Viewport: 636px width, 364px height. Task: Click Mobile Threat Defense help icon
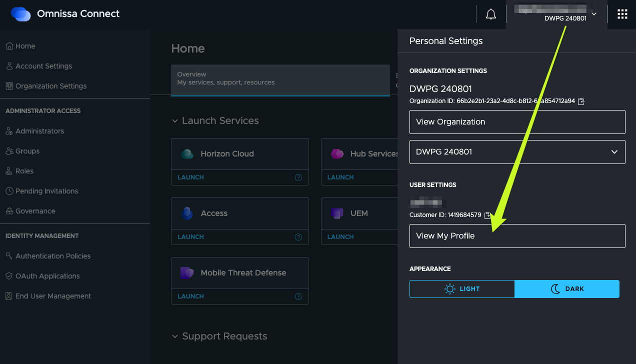pyautogui.click(x=298, y=296)
